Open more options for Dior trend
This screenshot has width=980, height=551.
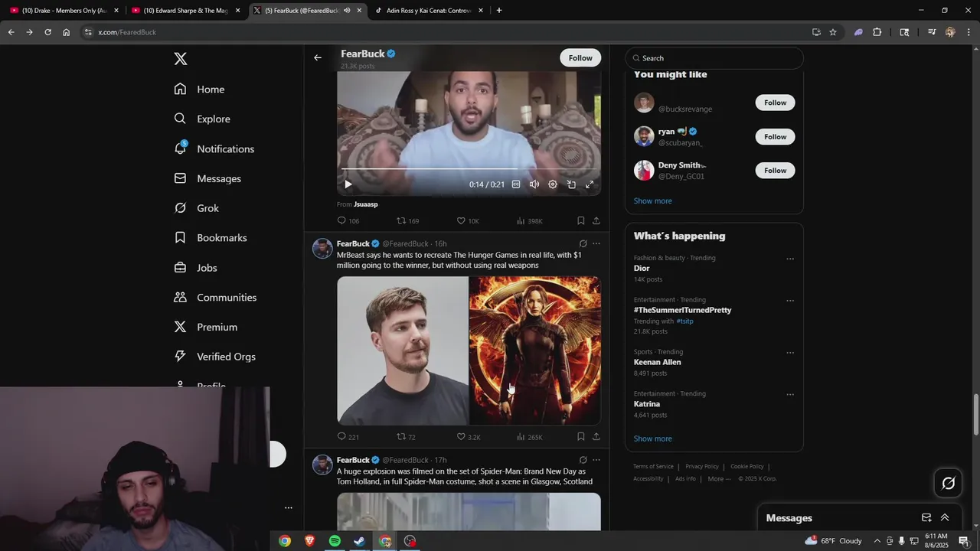(790, 259)
